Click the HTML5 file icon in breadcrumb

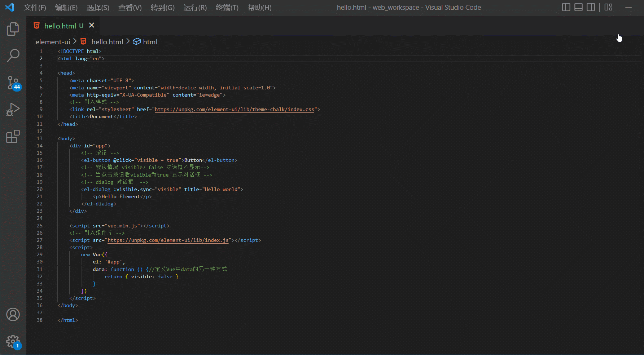(x=83, y=41)
